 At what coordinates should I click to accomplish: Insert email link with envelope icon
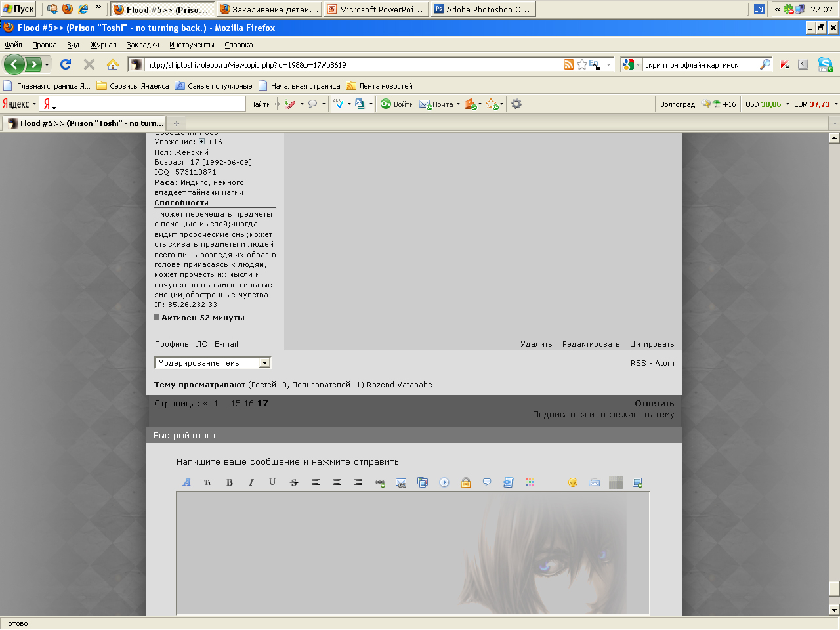(x=401, y=482)
